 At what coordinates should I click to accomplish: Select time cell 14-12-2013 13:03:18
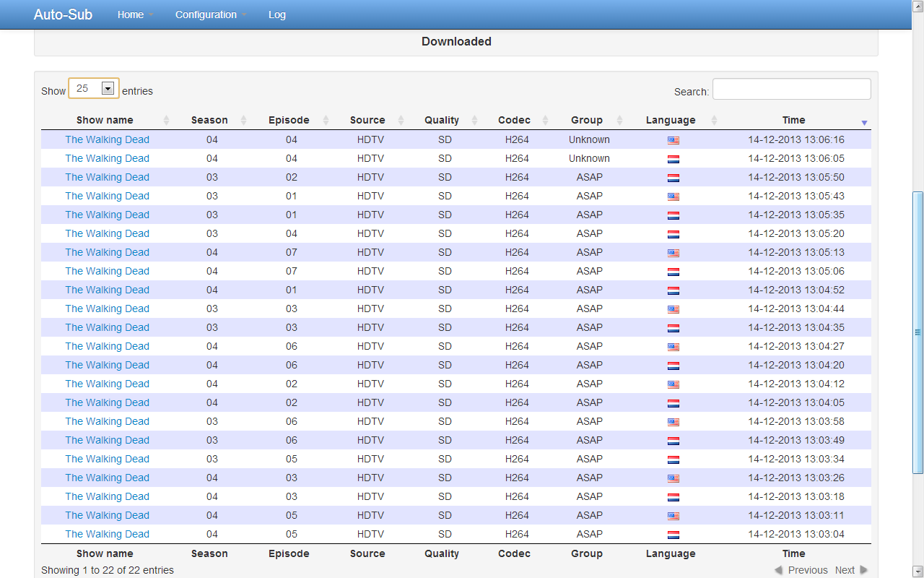(796, 496)
